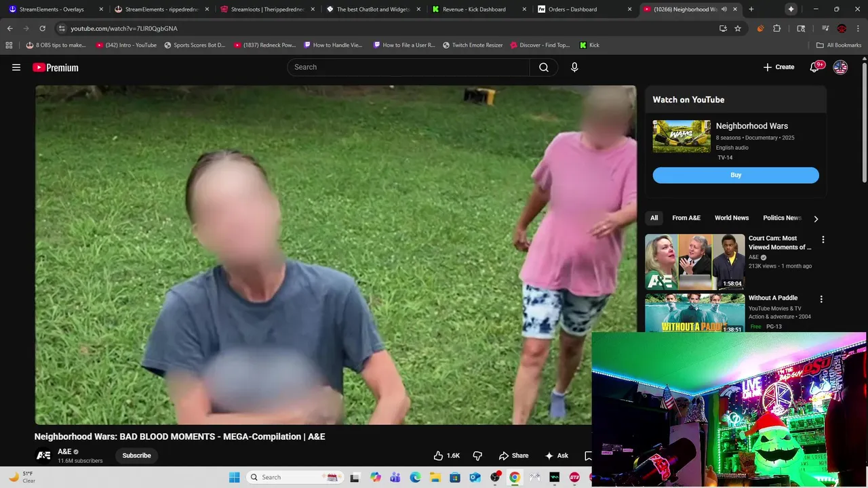Go back with browser back arrow
Image resolution: width=868 pixels, height=488 pixels.
(x=9, y=28)
